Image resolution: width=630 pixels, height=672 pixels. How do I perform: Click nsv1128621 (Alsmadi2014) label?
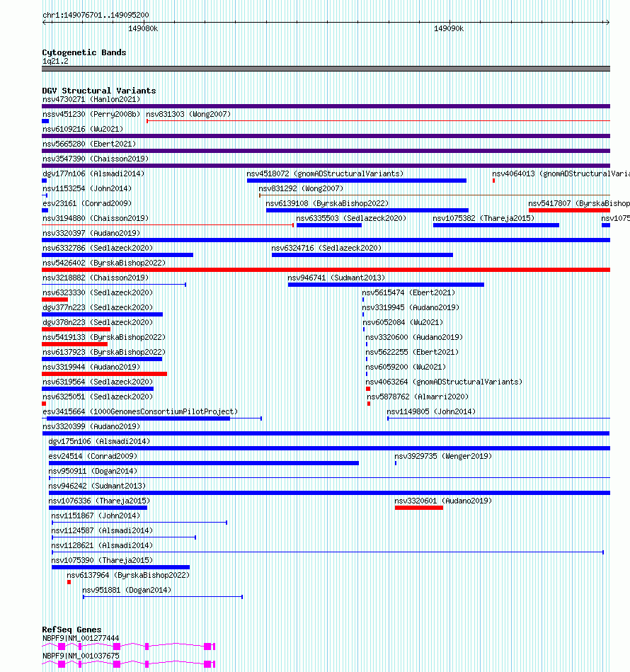(x=102, y=546)
